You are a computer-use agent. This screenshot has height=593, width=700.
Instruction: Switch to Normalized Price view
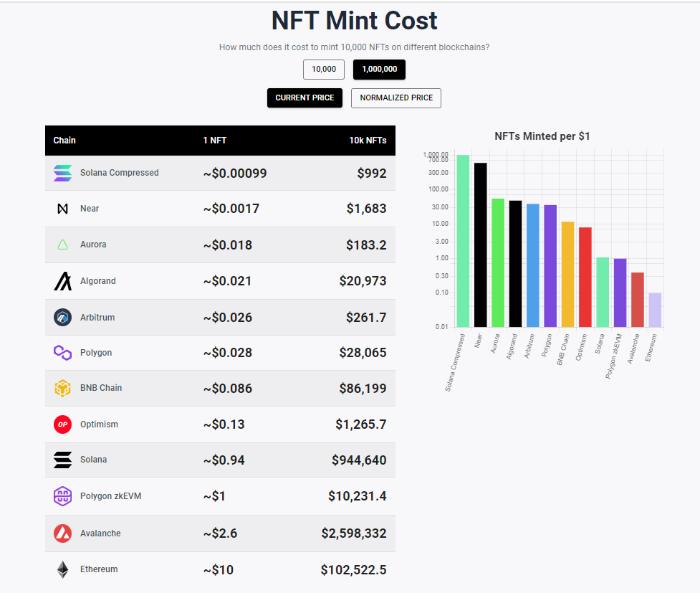tap(396, 98)
